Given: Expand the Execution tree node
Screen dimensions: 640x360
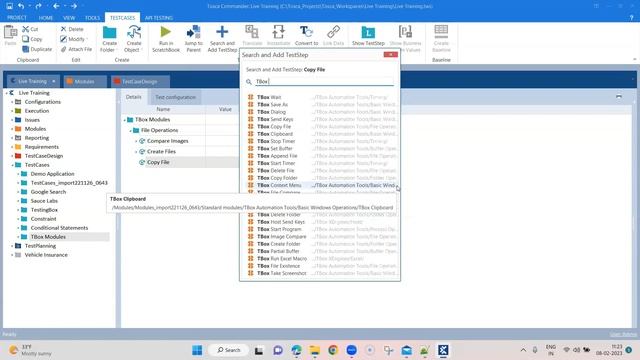Looking at the screenshot, I should [12, 111].
